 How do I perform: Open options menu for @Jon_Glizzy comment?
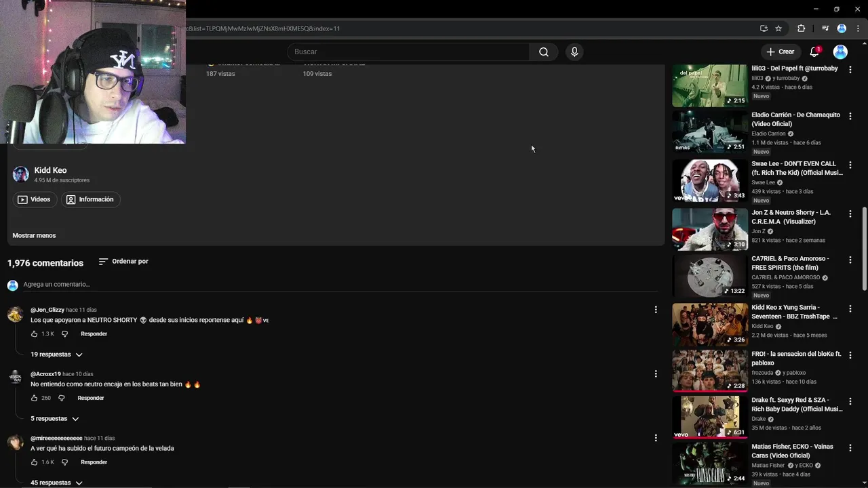656,310
